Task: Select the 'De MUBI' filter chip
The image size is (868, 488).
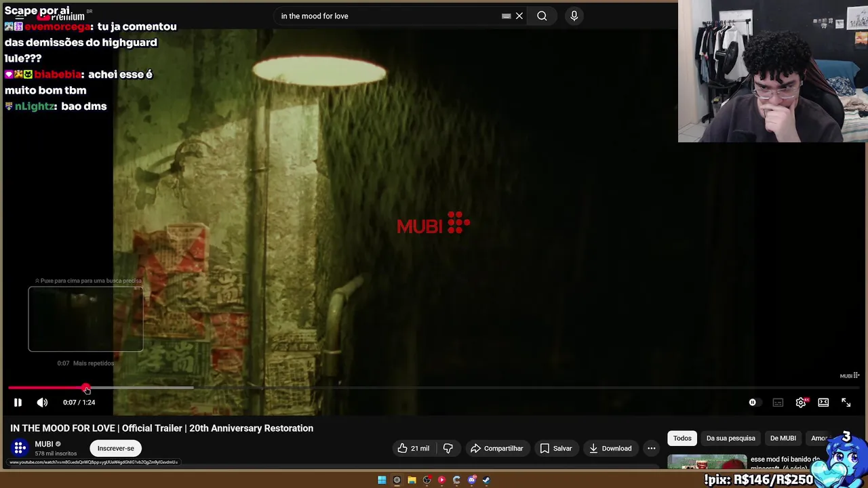Action: pos(783,438)
